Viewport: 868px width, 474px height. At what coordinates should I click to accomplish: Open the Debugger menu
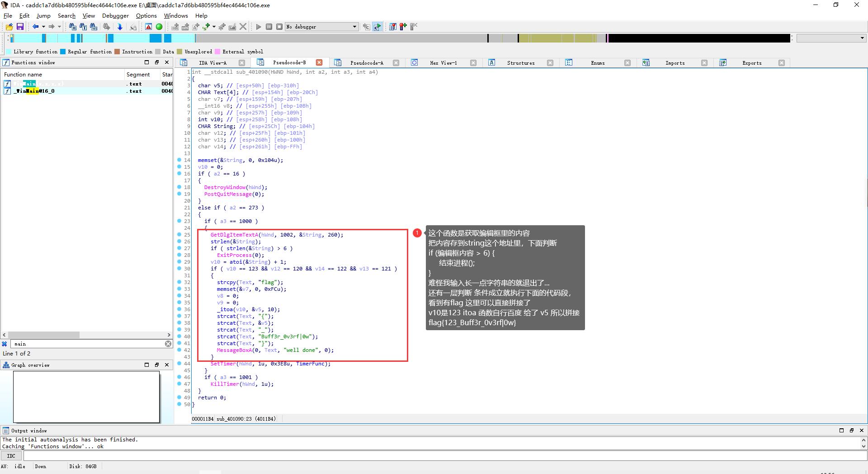point(115,15)
